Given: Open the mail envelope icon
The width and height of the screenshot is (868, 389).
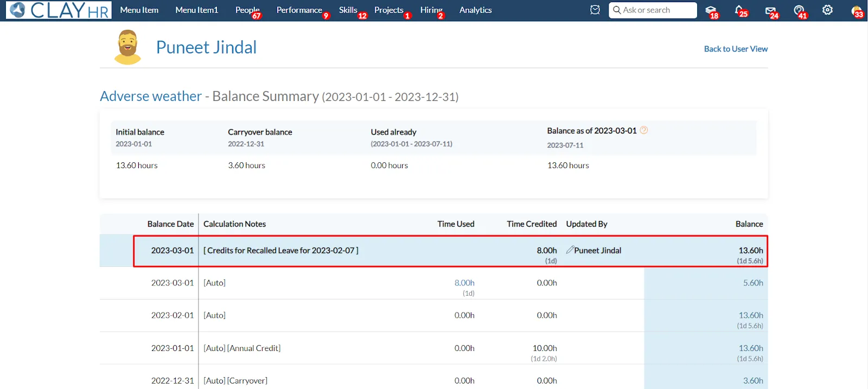Looking at the screenshot, I should (x=770, y=10).
